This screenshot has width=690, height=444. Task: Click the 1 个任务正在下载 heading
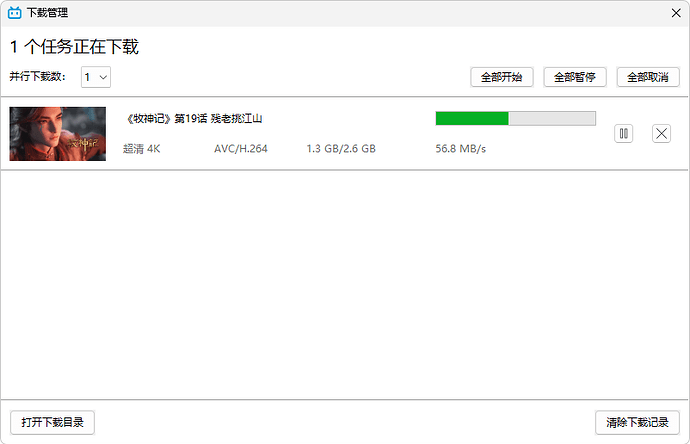(74, 47)
